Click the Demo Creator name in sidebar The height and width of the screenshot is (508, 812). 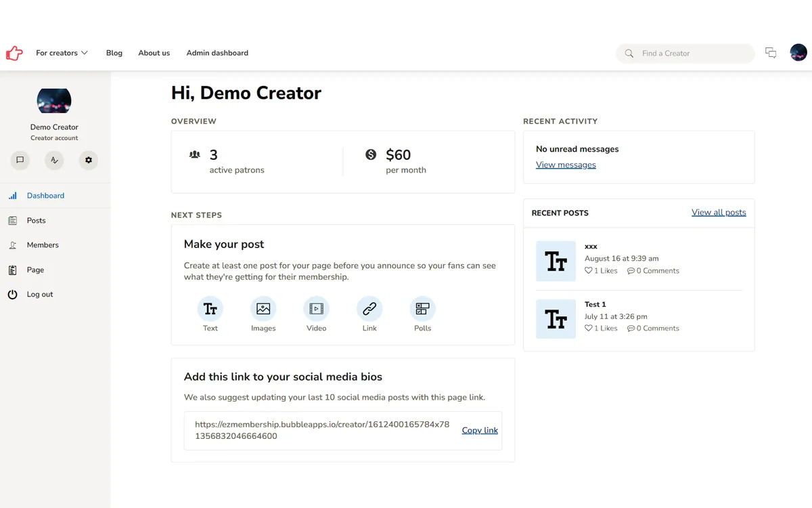(54, 127)
